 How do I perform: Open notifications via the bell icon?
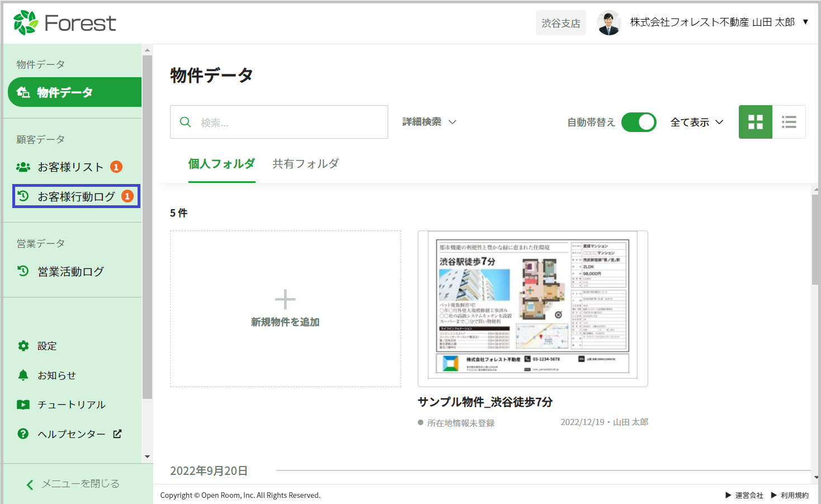[x=23, y=375]
